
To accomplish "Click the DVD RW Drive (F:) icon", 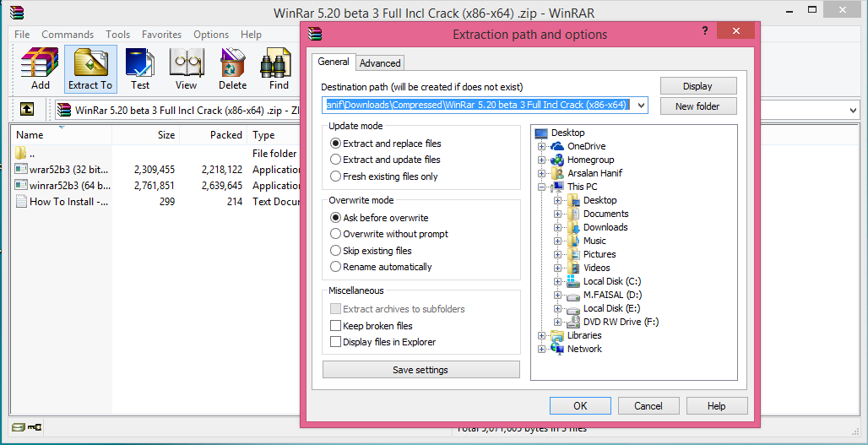I will coord(573,322).
